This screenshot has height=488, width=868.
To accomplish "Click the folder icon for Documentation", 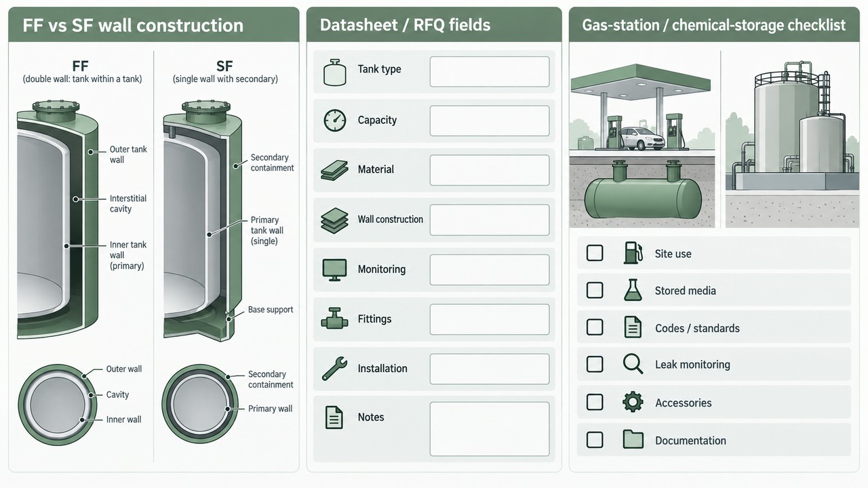I will pyautogui.click(x=633, y=439).
